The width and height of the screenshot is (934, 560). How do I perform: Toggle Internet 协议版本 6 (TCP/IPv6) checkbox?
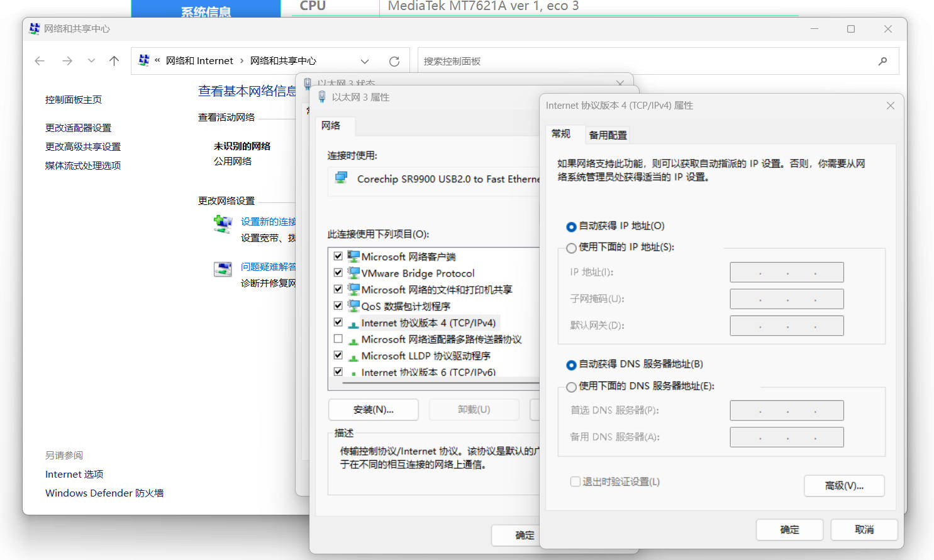point(338,371)
